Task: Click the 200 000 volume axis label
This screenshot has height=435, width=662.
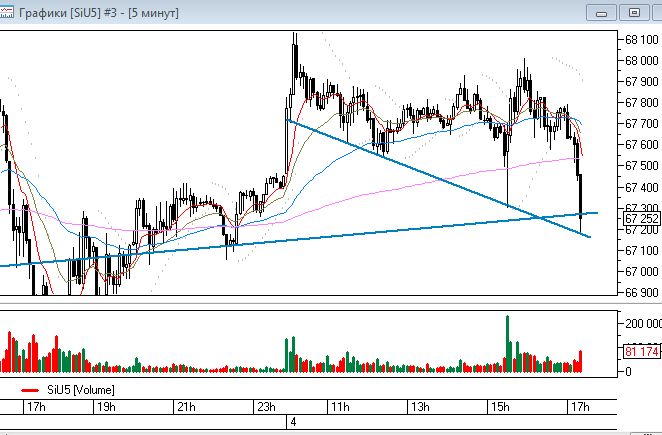Action: 643,324
